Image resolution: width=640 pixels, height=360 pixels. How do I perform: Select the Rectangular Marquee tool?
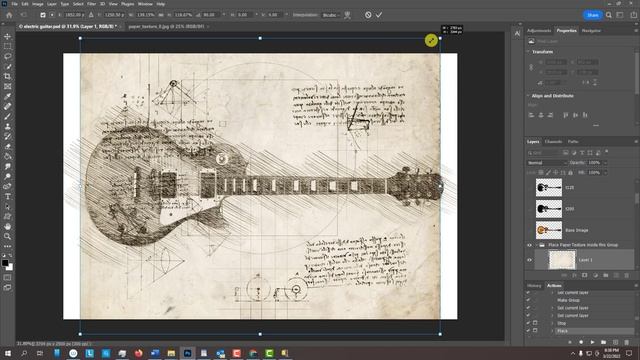(7, 46)
